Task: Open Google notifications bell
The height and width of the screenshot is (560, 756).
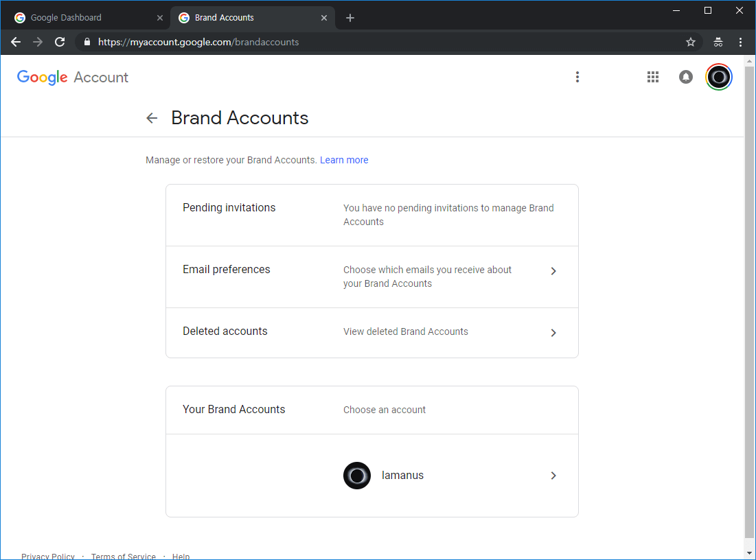Action: 686,77
